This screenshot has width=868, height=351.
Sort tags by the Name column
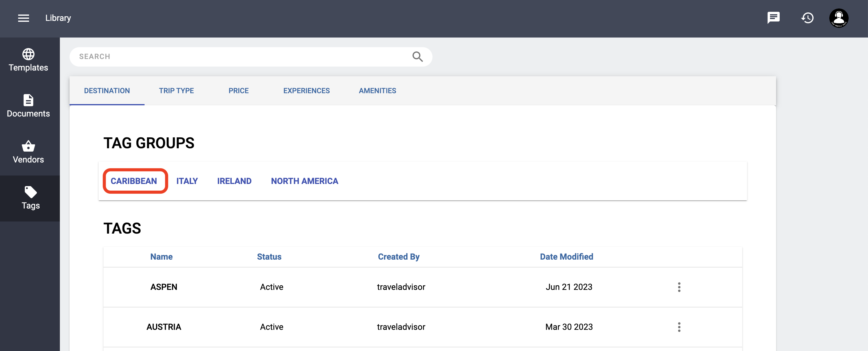pyautogui.click(x=162, y=257)
